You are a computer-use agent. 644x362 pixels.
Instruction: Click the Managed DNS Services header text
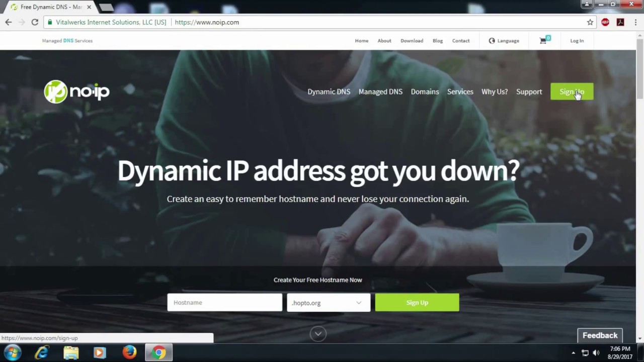67,41
